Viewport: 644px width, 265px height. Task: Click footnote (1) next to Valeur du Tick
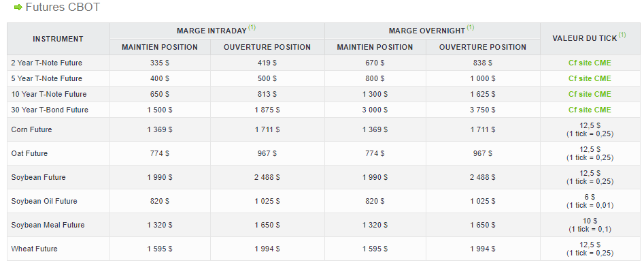[622, 35]
